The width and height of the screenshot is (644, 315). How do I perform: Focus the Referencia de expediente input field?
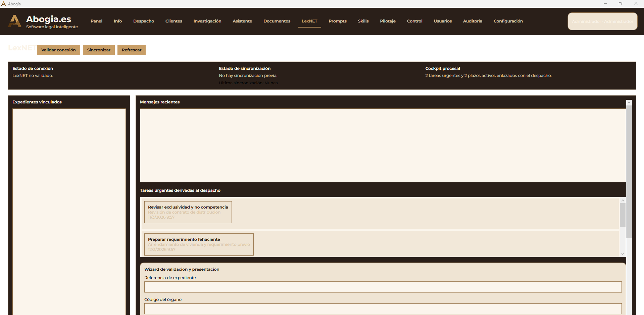click(383, 287)
